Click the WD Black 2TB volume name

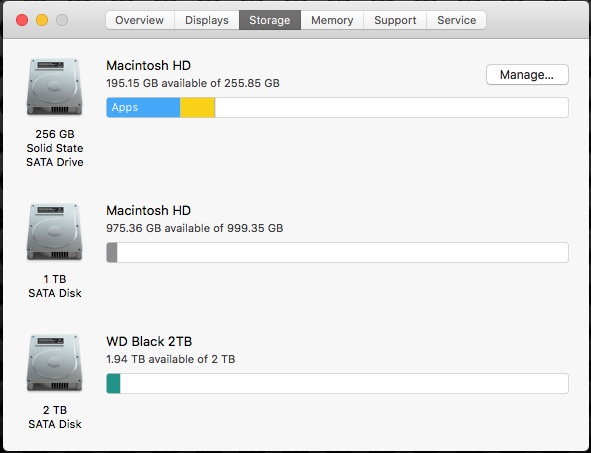(149, 341)
